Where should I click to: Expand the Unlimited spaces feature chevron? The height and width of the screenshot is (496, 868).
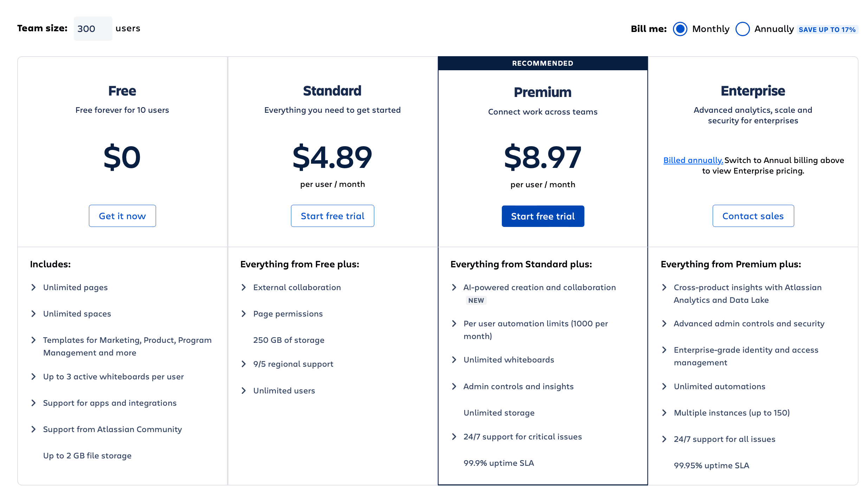pos(34,314)
